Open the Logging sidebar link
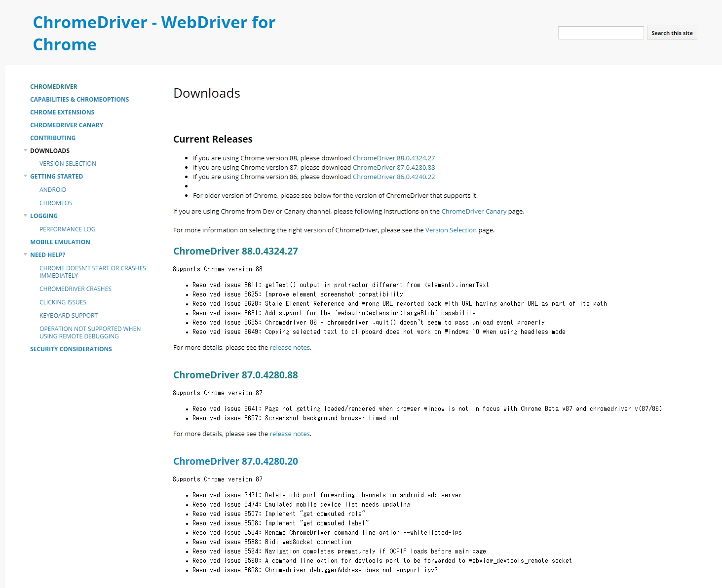722x588 pixels. [x=44, y=216]
